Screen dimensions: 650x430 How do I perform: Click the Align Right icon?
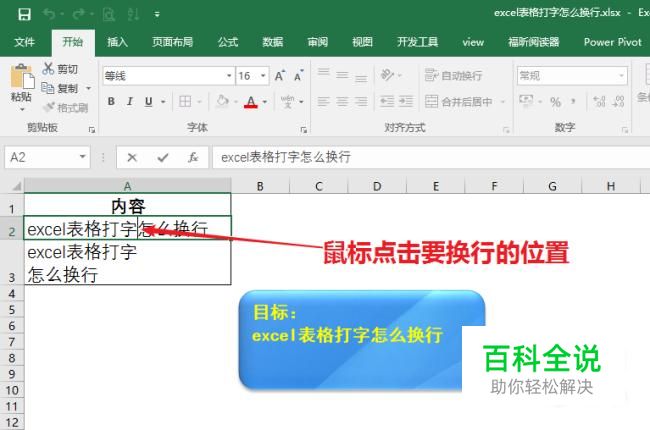pos(361,101)
